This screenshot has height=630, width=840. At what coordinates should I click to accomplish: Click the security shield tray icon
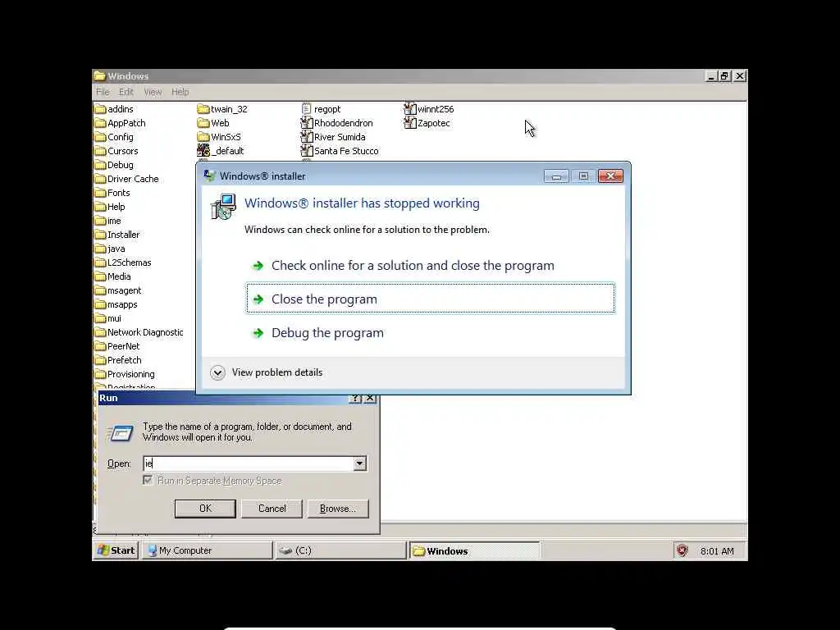[682, 550]
